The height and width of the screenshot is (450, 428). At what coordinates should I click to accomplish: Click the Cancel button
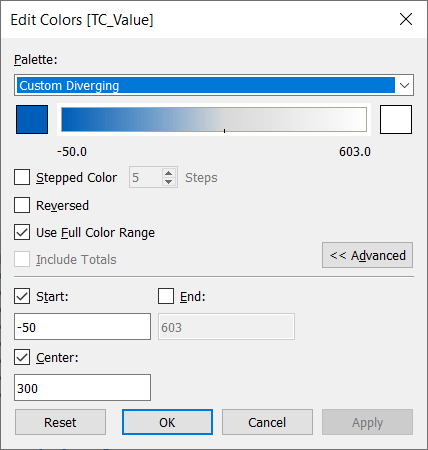267,422
